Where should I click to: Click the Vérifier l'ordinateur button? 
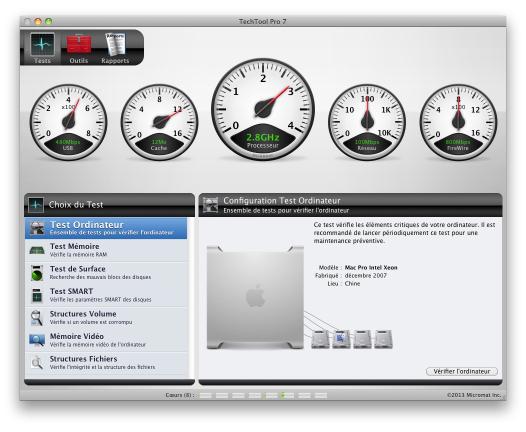(x=462, y=371)
